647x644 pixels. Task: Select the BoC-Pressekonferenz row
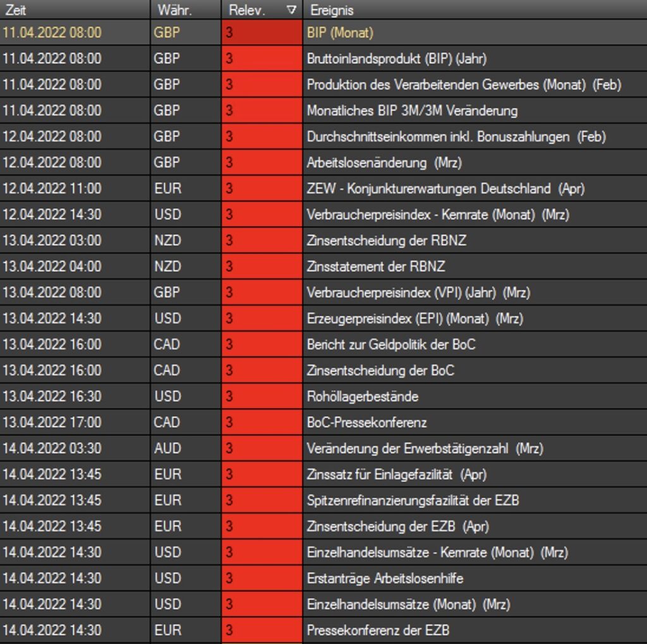click(x=366, y=422)
